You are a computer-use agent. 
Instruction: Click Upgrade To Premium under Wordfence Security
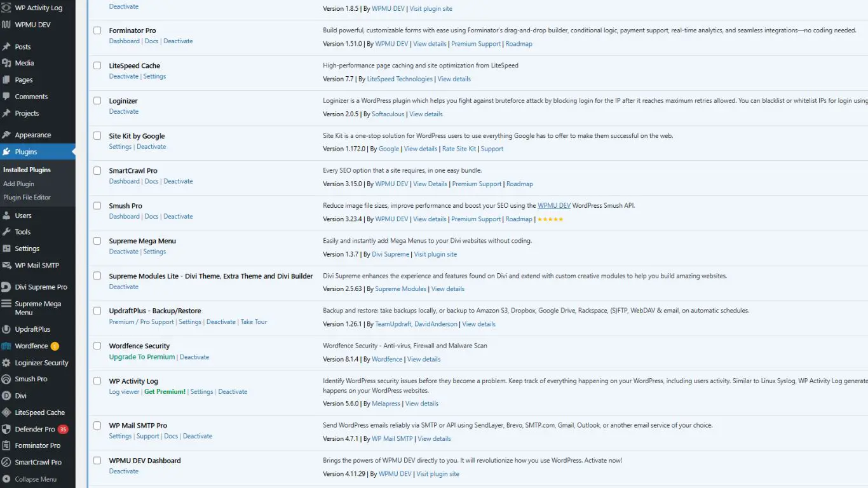[141, 356]
